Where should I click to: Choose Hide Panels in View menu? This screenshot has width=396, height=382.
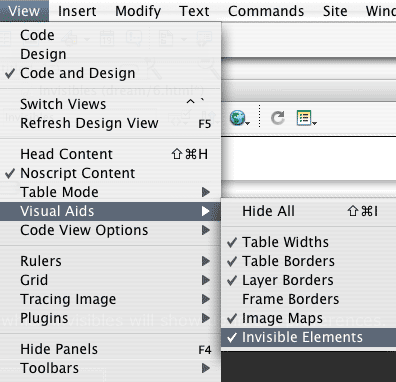click(110, 349)
